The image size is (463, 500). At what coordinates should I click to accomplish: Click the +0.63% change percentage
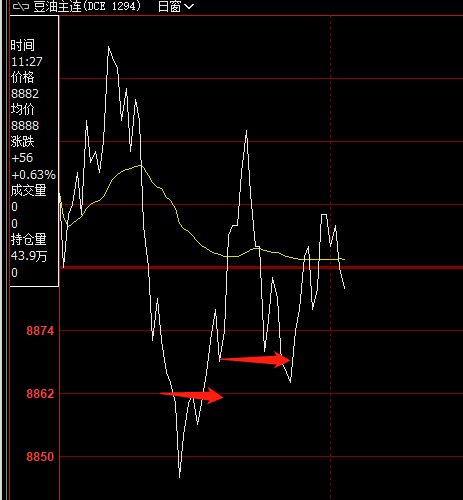click(x=33, y=175)
